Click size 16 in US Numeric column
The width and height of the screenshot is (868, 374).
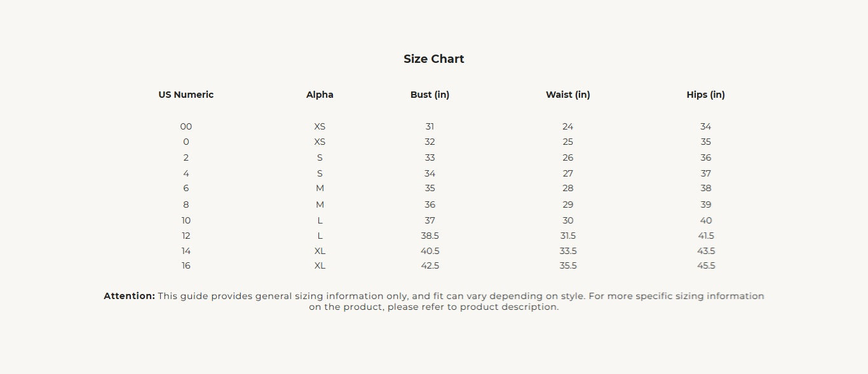(186, 265)
